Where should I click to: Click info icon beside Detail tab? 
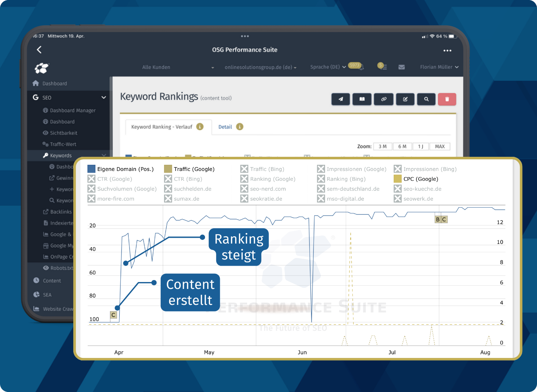coord(240,127)
